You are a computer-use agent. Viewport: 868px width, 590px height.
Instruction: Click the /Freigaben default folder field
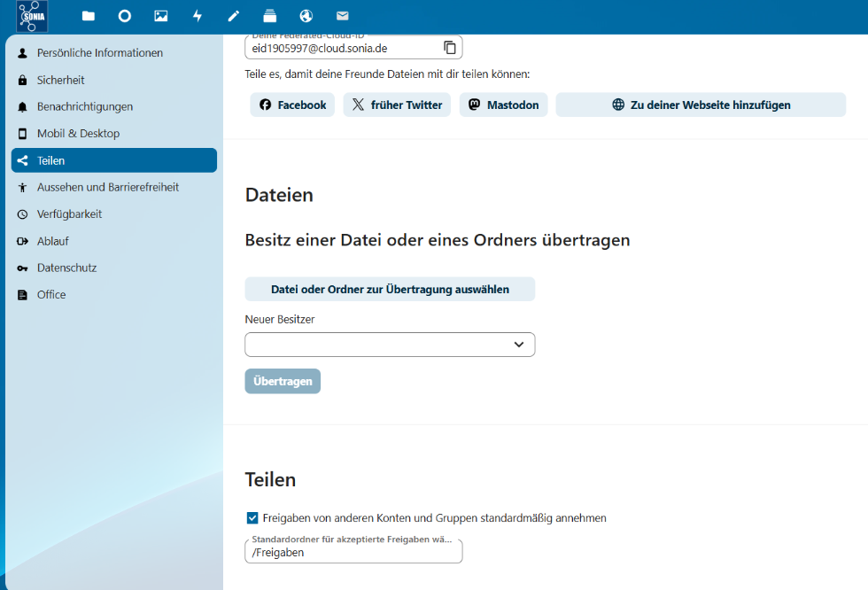[x=353, y=552]
